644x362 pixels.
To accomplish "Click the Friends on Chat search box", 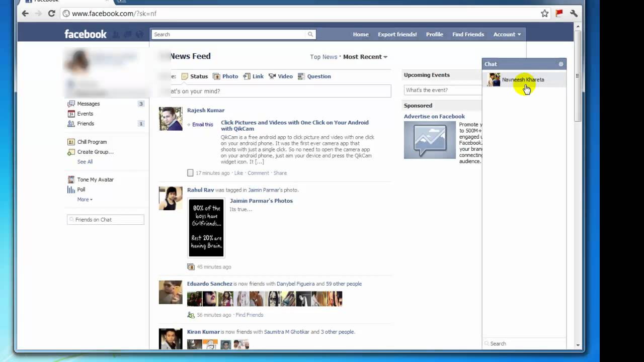I will [106, 220].
